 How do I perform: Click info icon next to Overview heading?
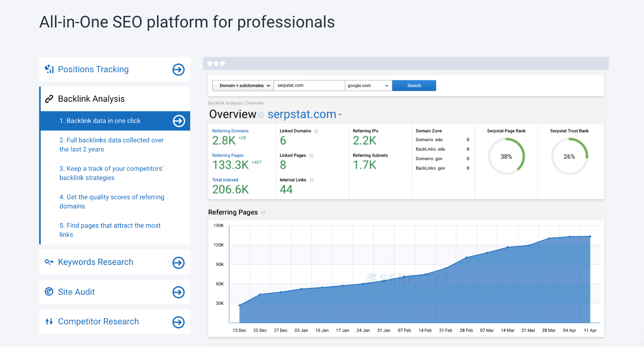261,115
